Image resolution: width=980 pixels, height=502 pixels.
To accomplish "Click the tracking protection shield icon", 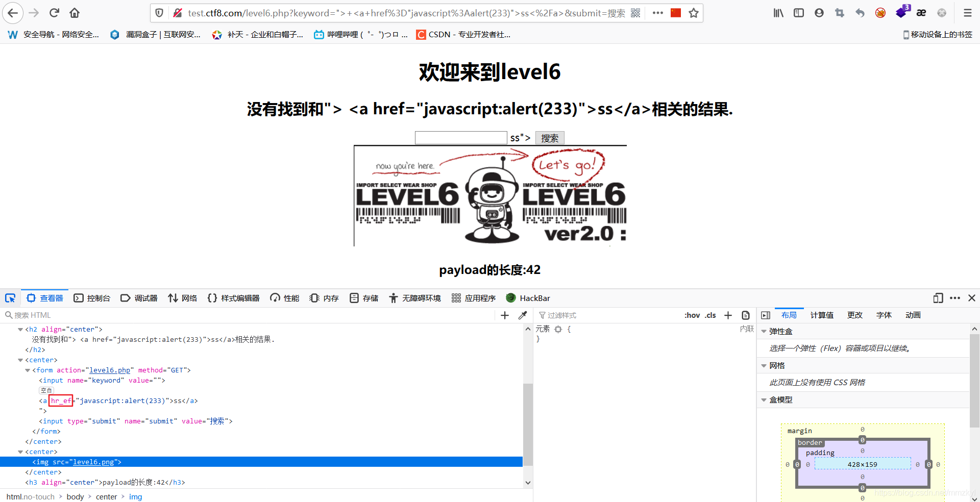I will [x=159, y=13].
